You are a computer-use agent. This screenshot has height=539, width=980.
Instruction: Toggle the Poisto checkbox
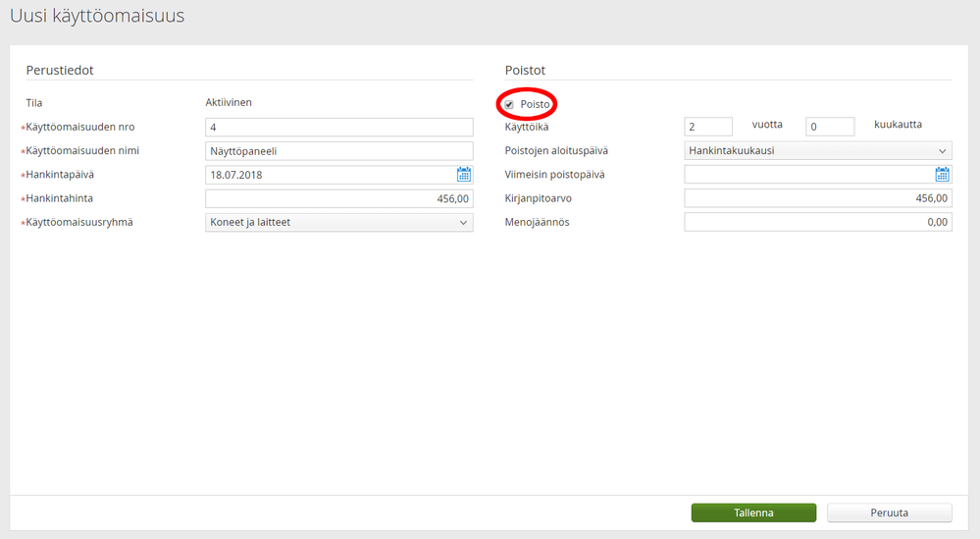pos(509,104)
